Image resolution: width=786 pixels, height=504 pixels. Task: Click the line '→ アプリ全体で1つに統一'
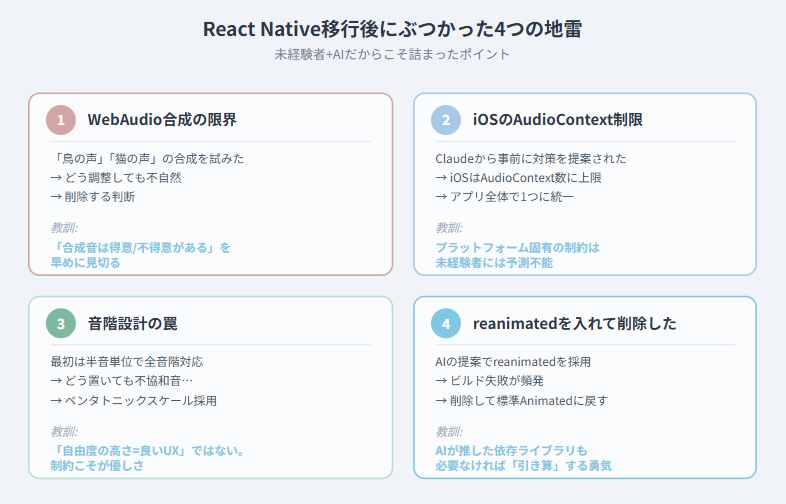(x=504, y=197)
